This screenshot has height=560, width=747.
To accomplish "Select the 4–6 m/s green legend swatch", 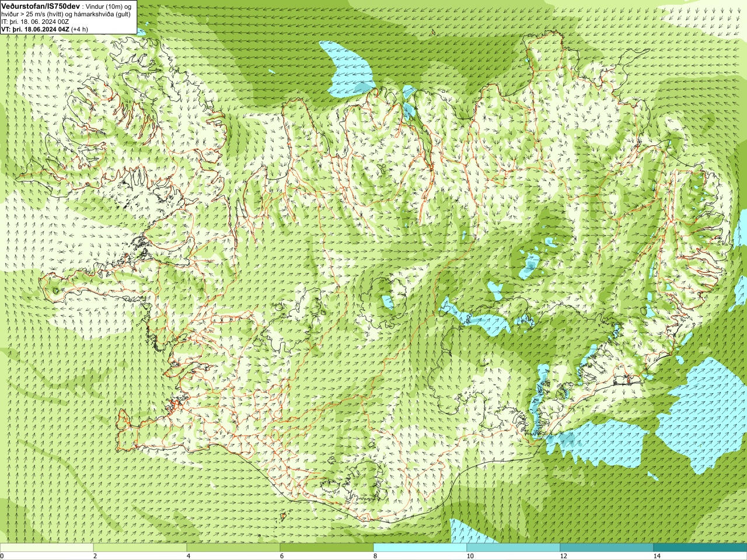I will 233,548.
